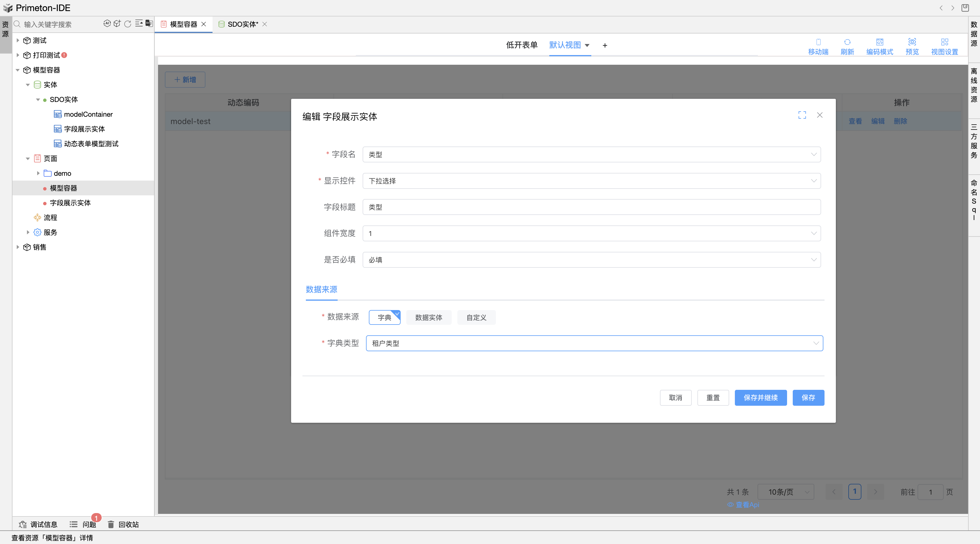The width and height of the screenshot is (980, 544).
Task: Open the 字典类型 dropdown
Action: point(594,343)
